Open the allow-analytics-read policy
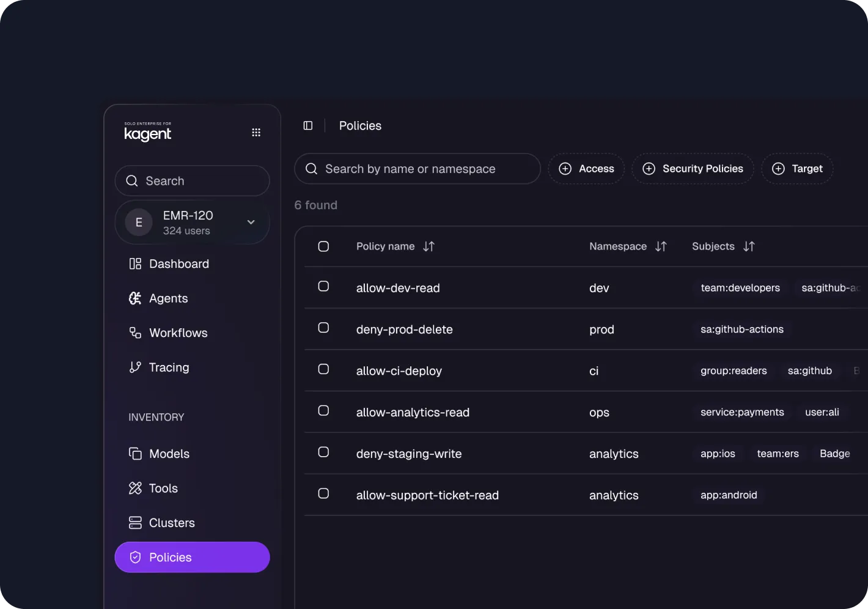Screen dimensions: 868x609 coord(413,412)
